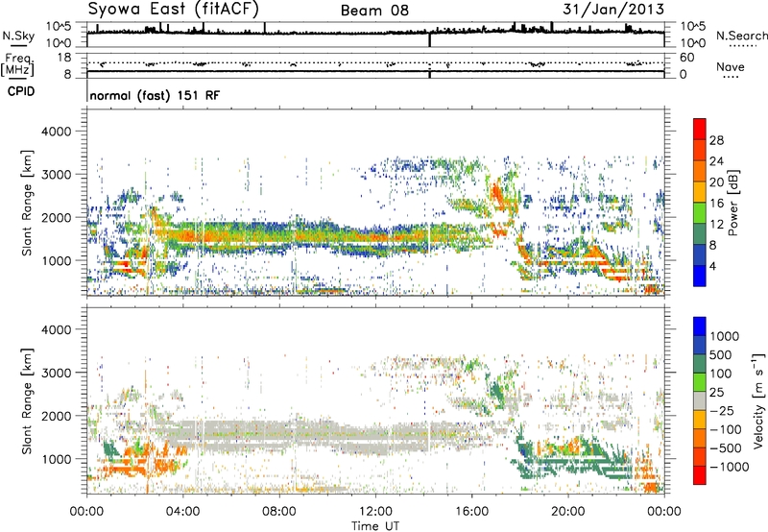The height and width of the screenshot is (532, 768).
Task: Click the 'Time UT' axis label
Action: click(x=375, y=526)
